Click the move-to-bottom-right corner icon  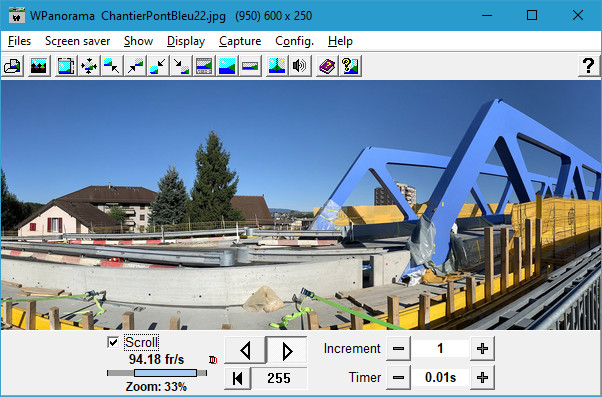pos(181,66)
